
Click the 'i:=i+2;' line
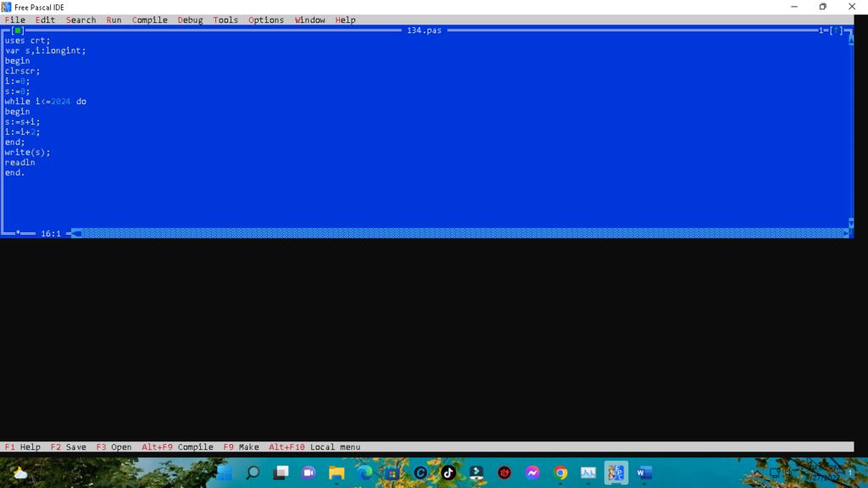pyautogui.click(x=22, y=131)
